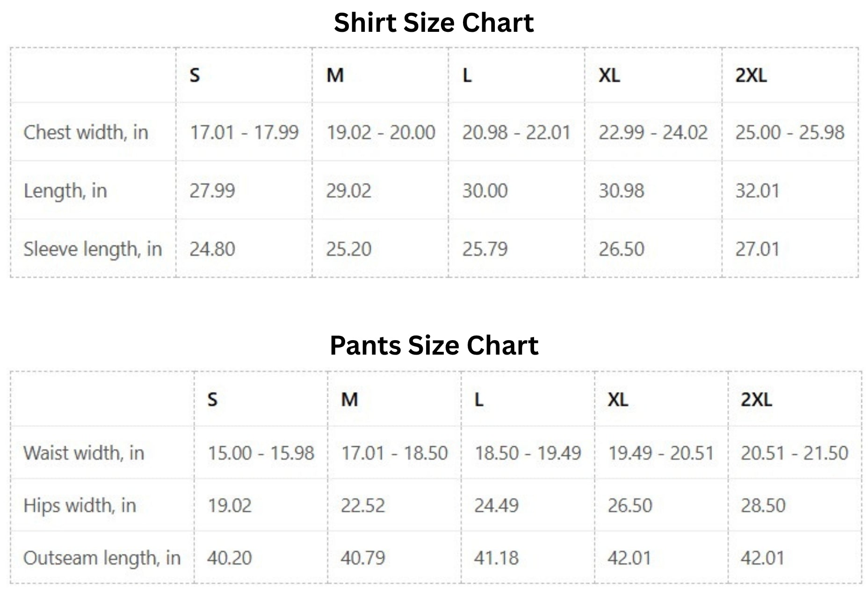
Task: Click waist width value 15.00 - 15.98
Action: (260, 453)
